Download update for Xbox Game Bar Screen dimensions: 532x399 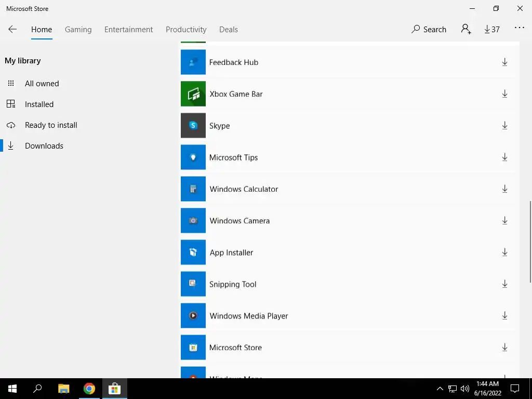(x=504, y=94)
